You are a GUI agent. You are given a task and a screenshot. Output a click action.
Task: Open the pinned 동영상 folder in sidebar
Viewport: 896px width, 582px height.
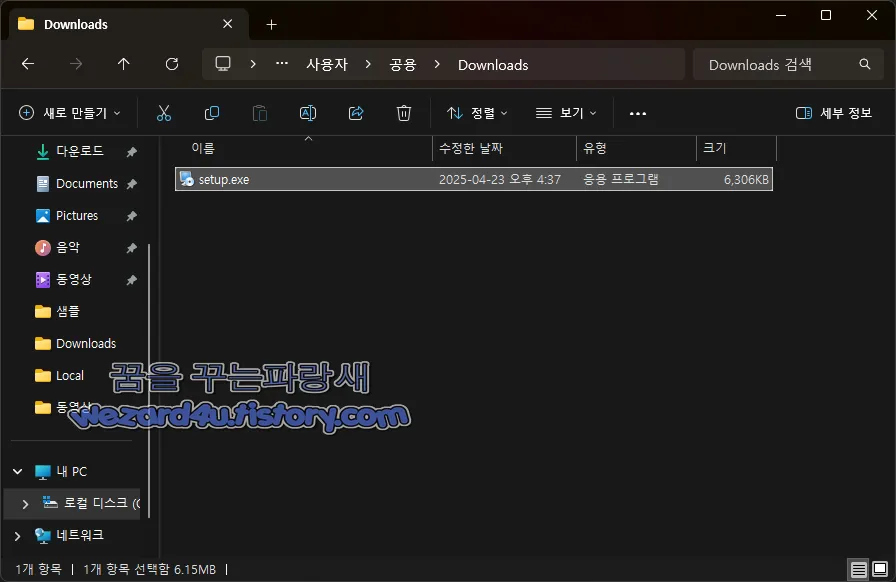click(x=74, y=280)
